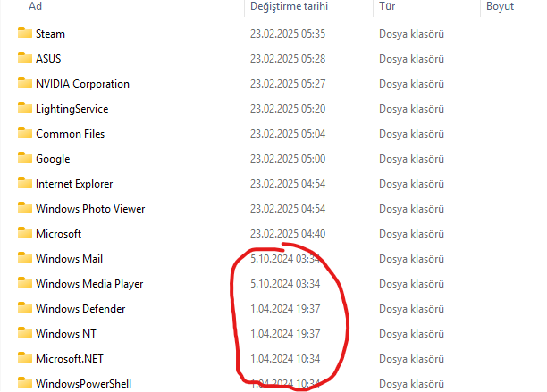Viewport: 547px width, 392px height.
Task: Select the Microsoft folder icon
Action: pos(24,233)
